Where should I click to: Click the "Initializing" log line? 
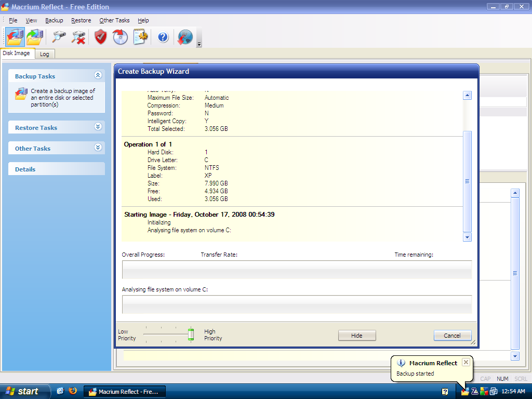click(x=159, y=222)
